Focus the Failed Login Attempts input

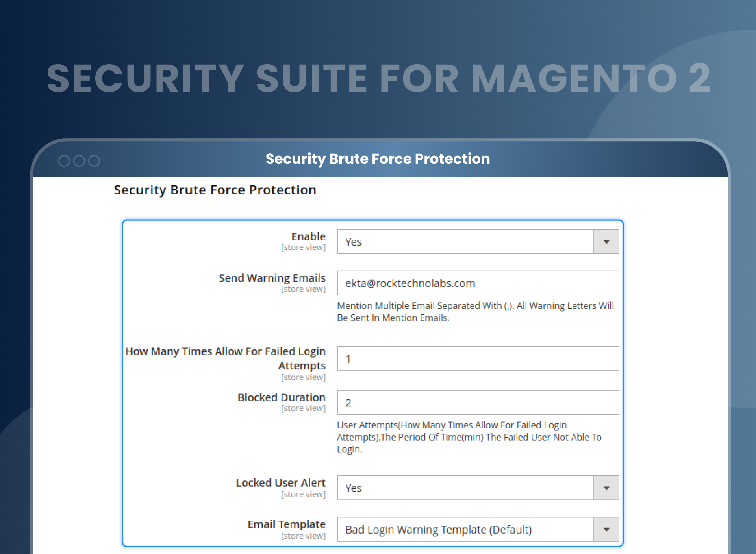pyautogui.click(x=478, y=358)
